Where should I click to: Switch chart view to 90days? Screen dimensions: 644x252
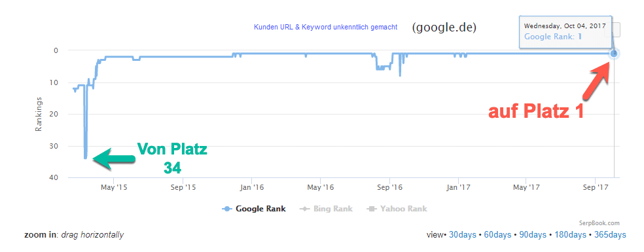(533, 235)
